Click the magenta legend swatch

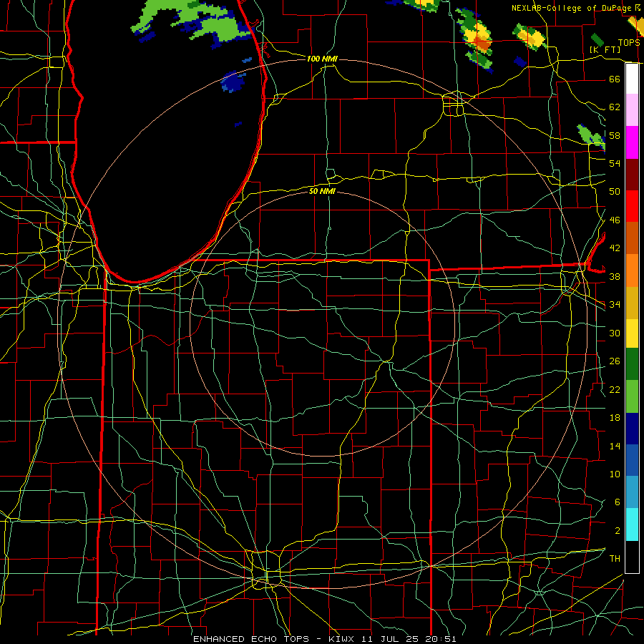tap(632, 142)
